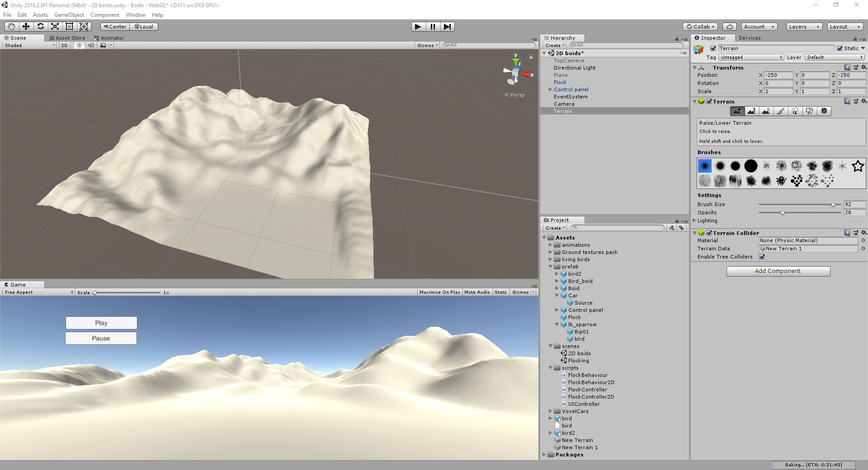Select Paint Height terrain tool
The width and height of the screenshot is (868, 470).
pos(751,111)
